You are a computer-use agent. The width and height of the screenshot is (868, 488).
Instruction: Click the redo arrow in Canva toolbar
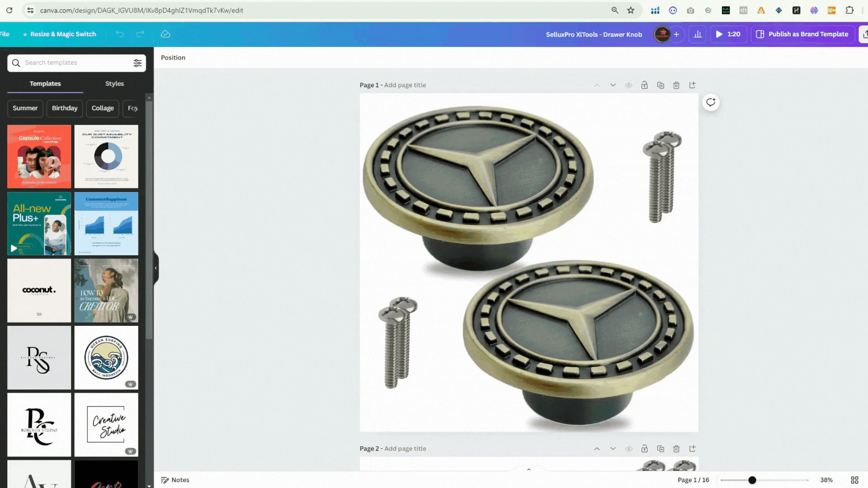point(140,34)
